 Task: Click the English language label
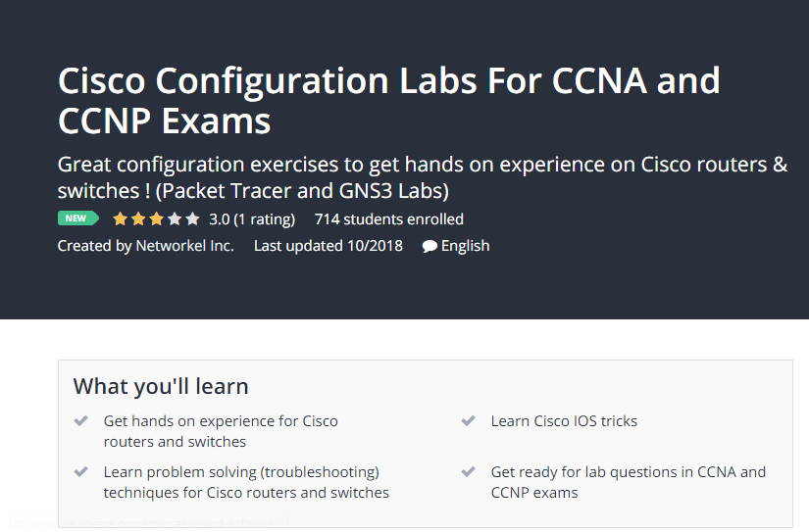coord(465,246)
